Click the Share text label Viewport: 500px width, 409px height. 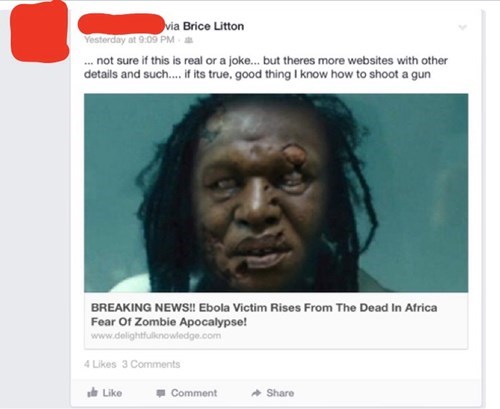[280, 393]
